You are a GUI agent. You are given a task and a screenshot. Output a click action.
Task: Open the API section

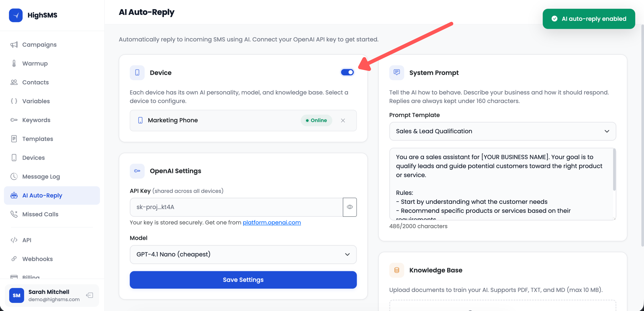coord(27,240)
